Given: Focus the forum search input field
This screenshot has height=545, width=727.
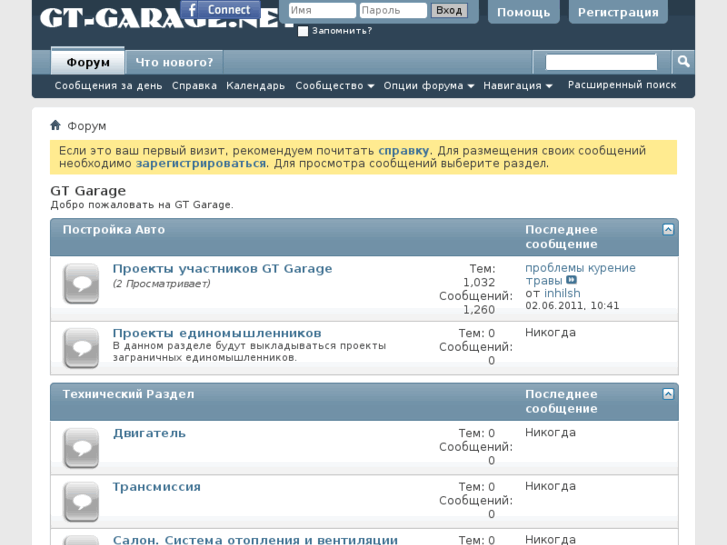Looking at the screenshot, I should click(x=601, y=62).
